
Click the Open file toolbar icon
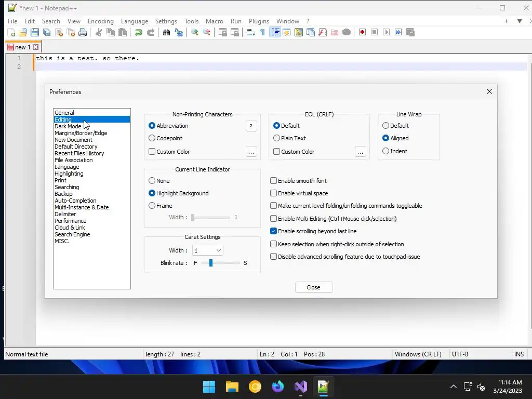(23, 32)
